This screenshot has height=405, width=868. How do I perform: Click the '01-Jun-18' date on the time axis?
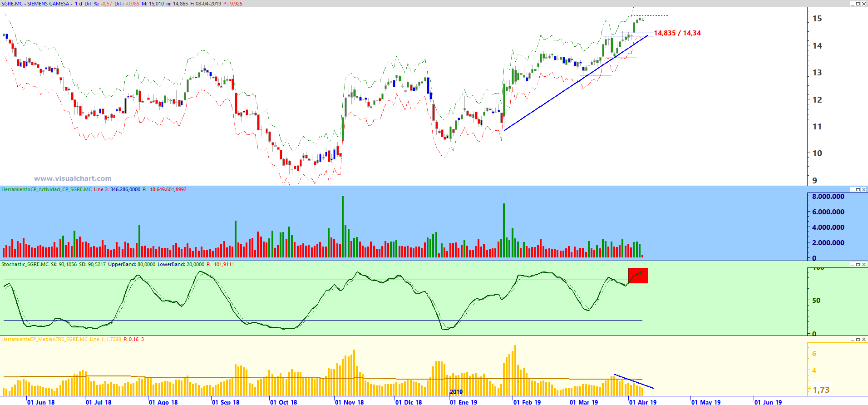(x=41, y=402)
